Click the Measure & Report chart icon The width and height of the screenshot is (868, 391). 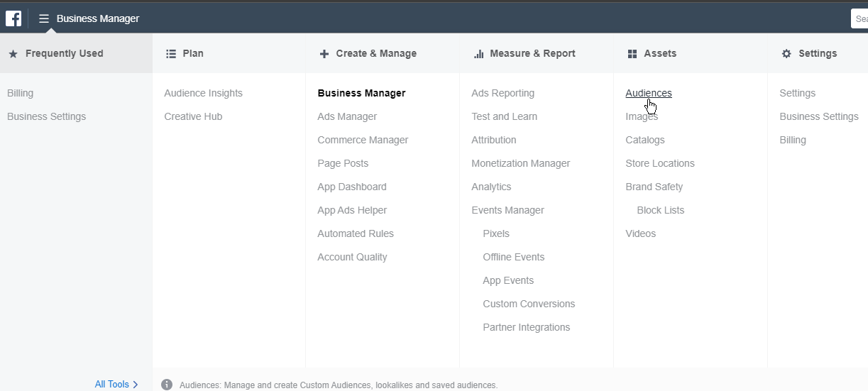pos(478,53)
